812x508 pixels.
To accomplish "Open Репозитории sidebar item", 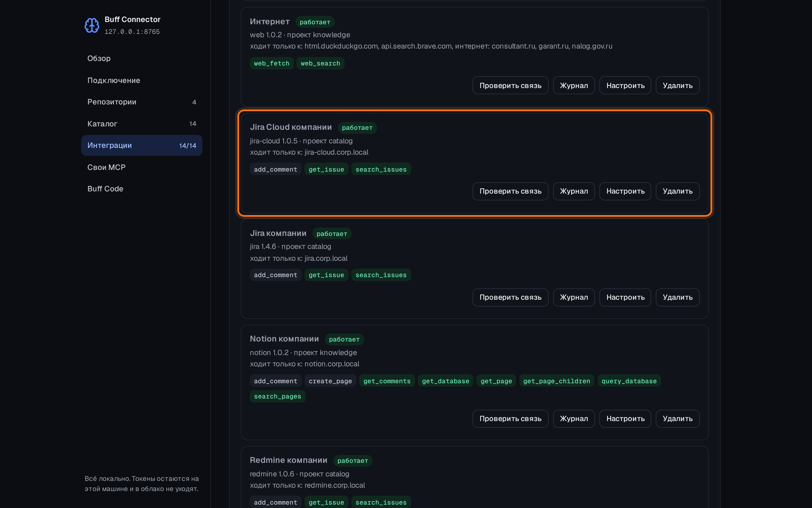I will [142, 102].
